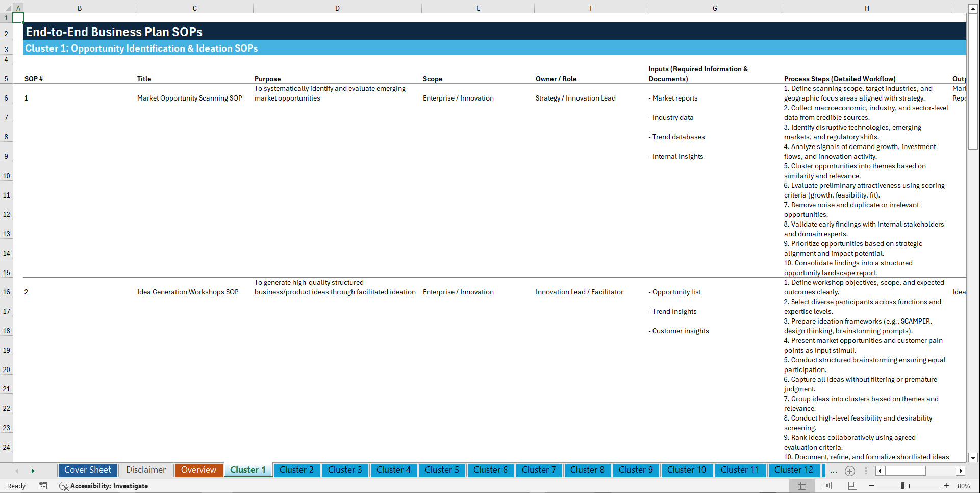The width and height of the screenshot is (980, 493).
Task: Zoom in with the plus button
Action: [947, 486]
